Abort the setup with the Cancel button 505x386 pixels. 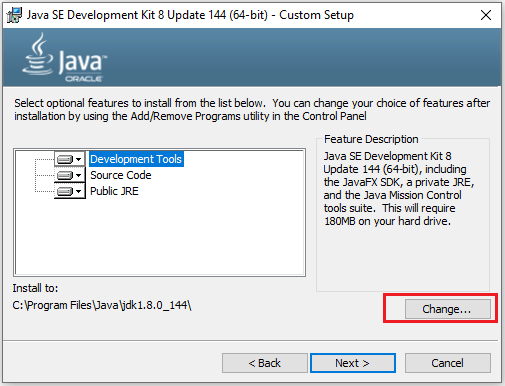447,363
